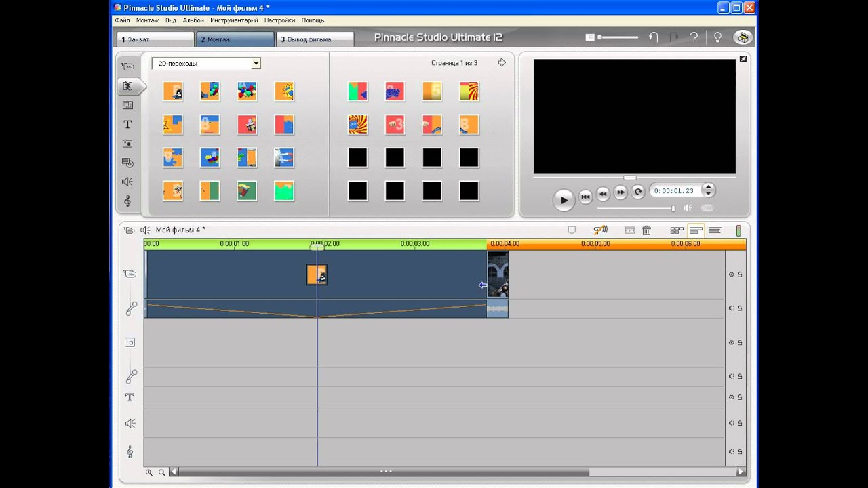Click the trash can delete icon

(x=647, y=230)
